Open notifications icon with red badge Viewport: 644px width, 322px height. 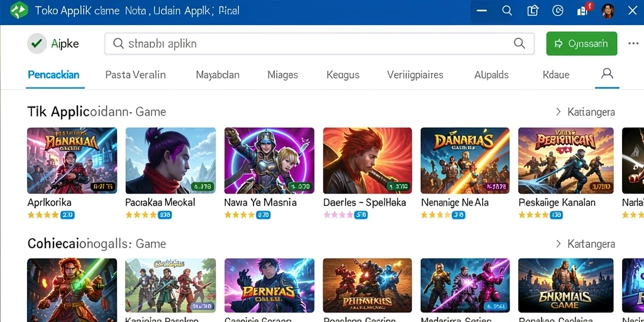click(x=584, y=10)
